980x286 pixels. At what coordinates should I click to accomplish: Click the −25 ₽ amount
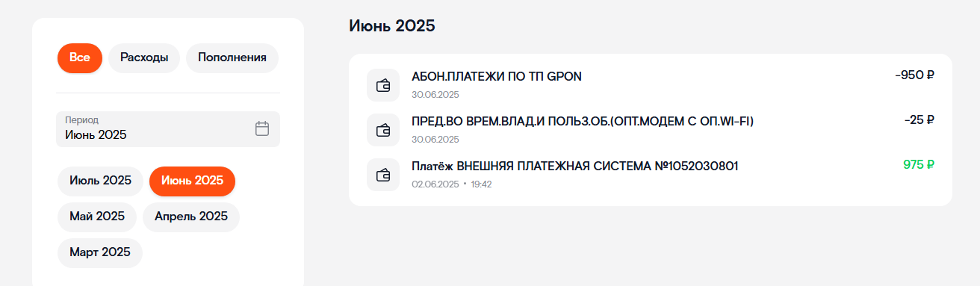(919, 120)
